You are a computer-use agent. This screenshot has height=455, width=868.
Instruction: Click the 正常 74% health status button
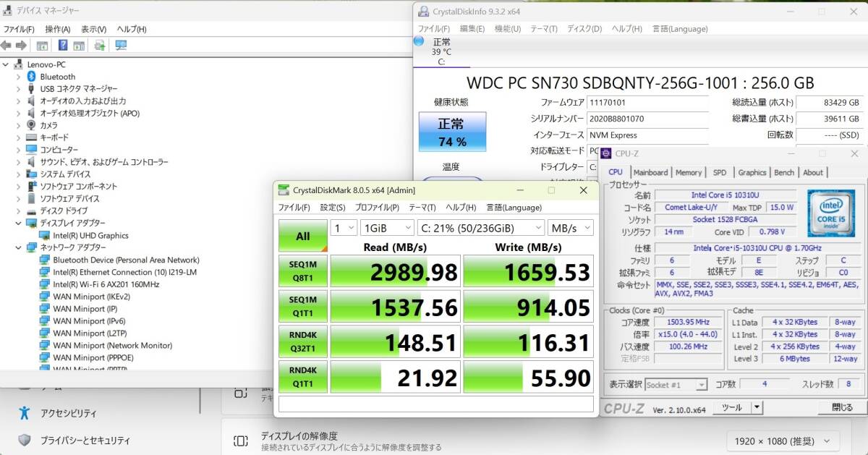tap(452, 132)
